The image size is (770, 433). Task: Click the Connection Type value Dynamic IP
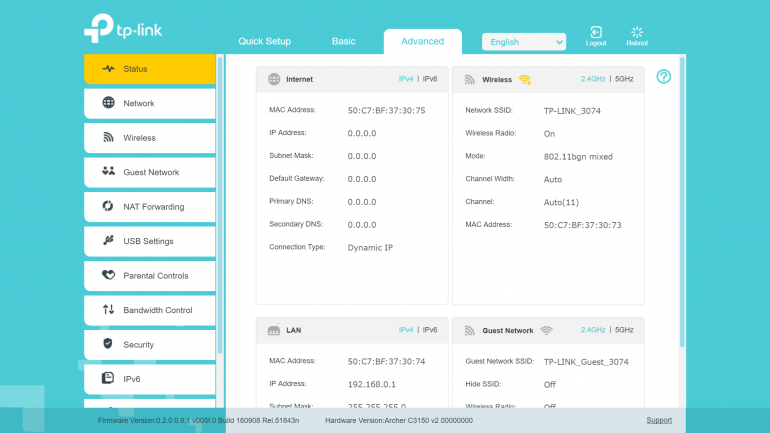click(370, 247)
